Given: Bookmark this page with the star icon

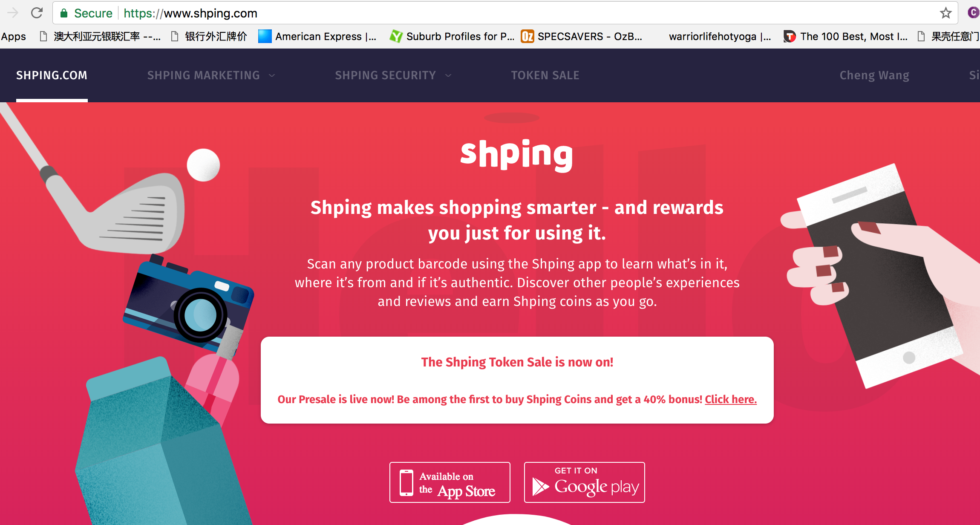Looking at the screenshot, I should click(945, 13).
